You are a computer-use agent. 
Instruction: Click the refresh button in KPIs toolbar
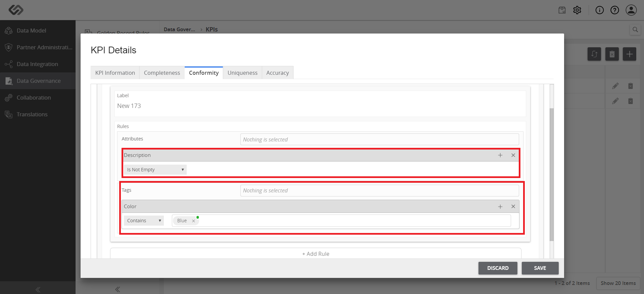[594, 54]
